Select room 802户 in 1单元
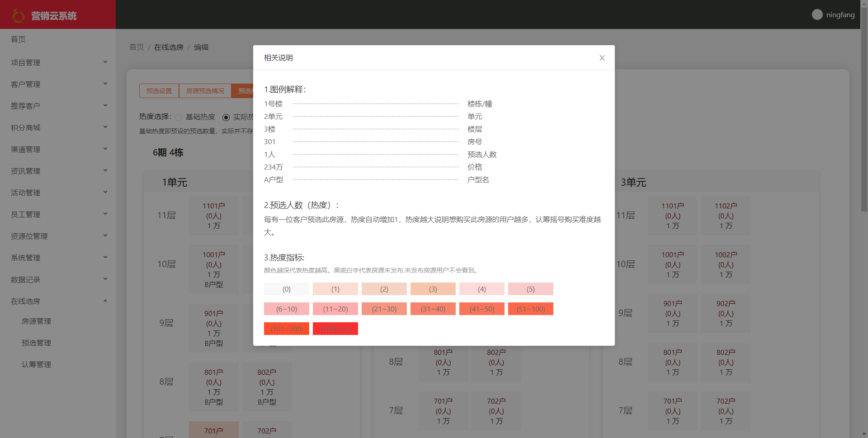Screen dimensions: 868x438 (x=267, y=387)
